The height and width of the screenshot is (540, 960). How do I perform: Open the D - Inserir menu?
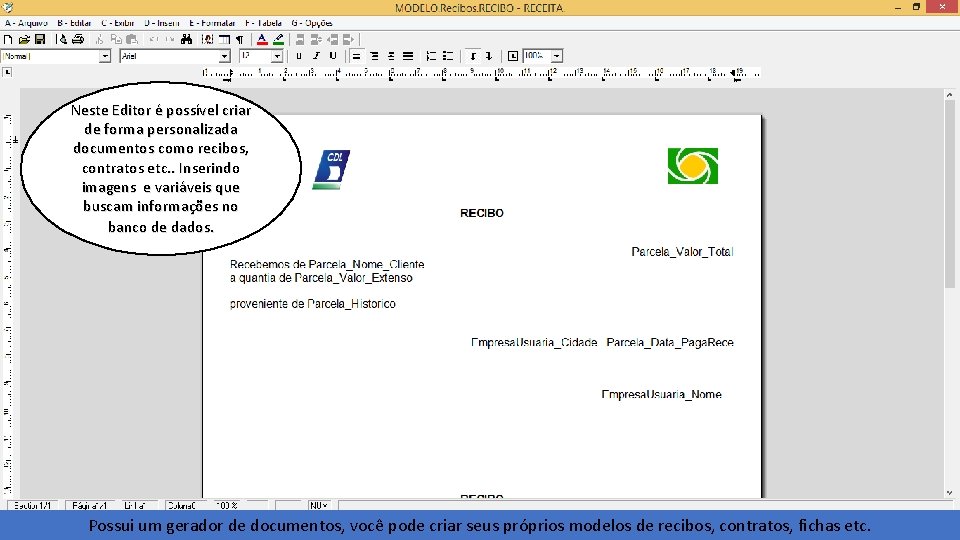tap(162, 23)
